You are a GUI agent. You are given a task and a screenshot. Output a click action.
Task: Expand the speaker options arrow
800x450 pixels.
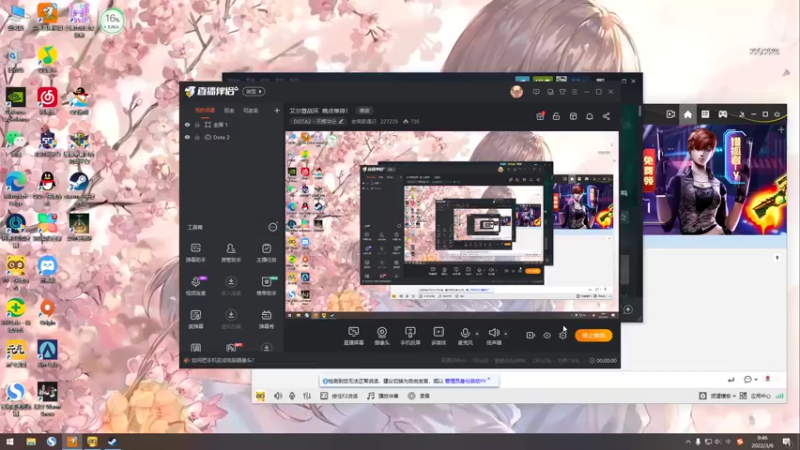(506, 334)
